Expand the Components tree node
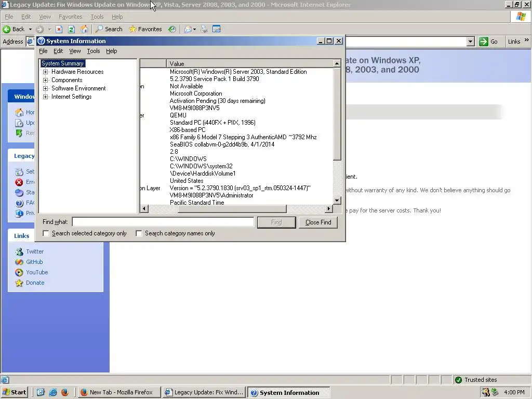532x399 pixels. 46,80
